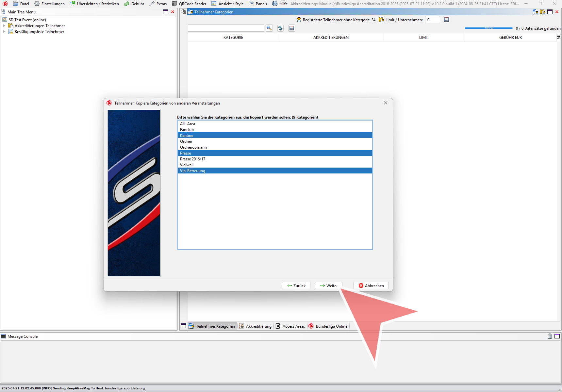Click the window icon left of bottom tabs
562x392 pixels.
coord(183,326)
